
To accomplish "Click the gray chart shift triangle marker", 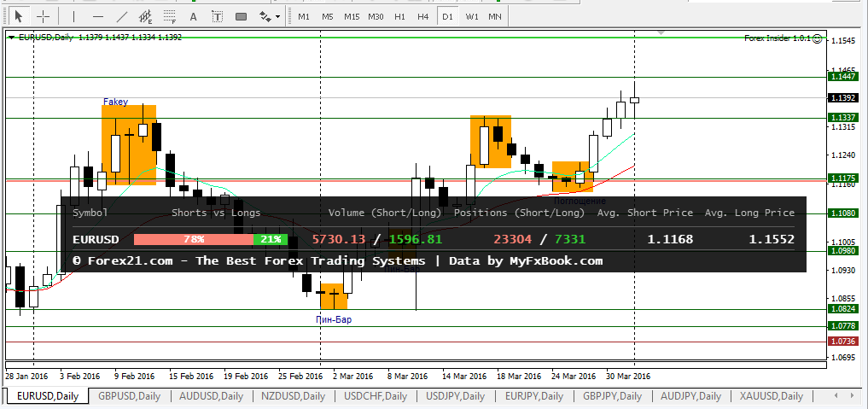I will (661, 33).
